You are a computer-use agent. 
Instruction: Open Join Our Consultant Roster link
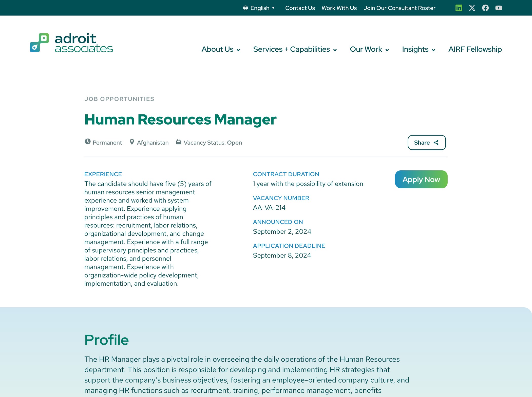click(x=399, y=8)
